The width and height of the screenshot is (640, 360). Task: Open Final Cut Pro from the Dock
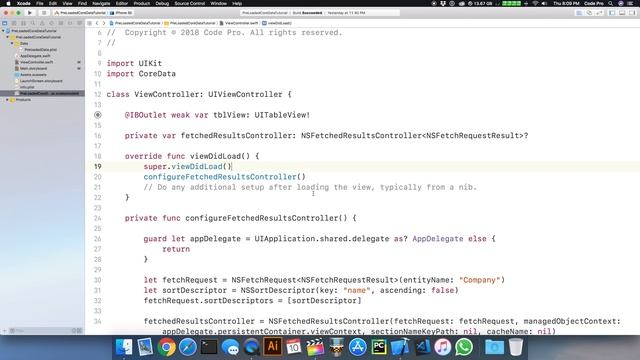(315, 347)
